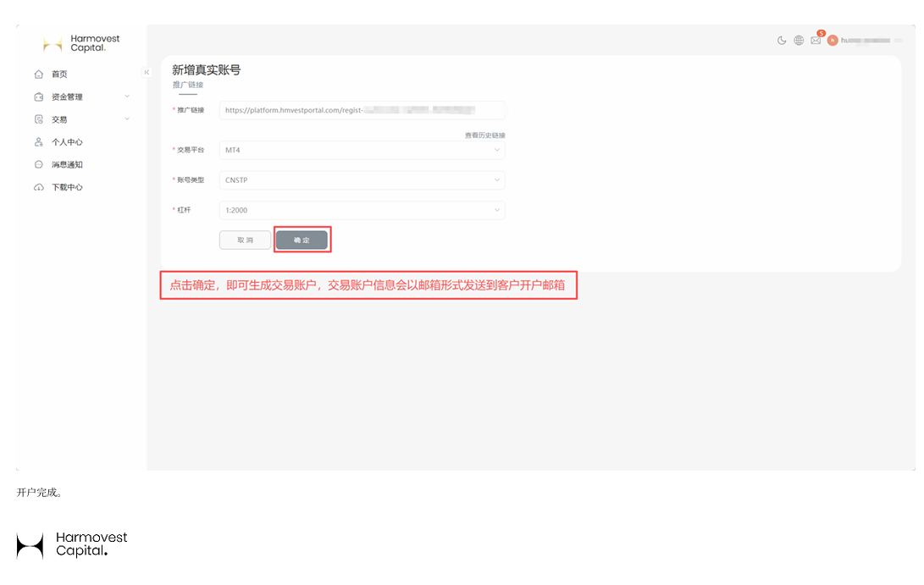Open the 账号类型 CNSTP dropdown
Screen dimensions: 924x585
[362, 180]
